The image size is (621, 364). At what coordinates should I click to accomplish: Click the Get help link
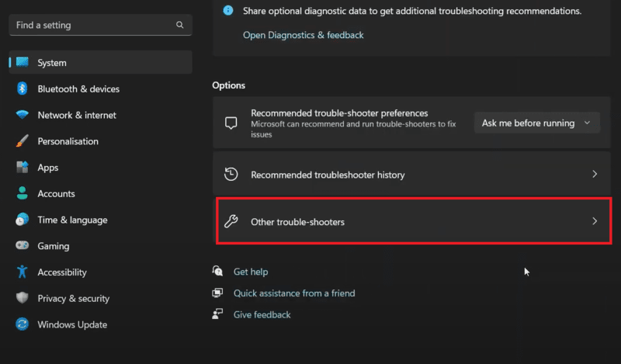tap(251, 272)
